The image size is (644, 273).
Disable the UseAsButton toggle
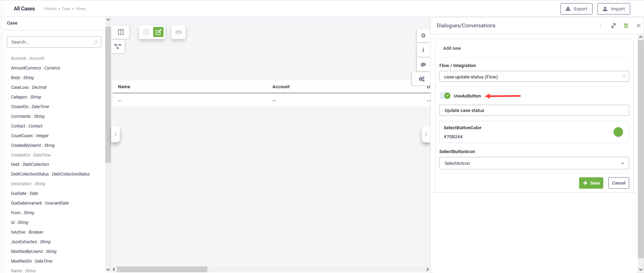pyautogui.click(x=446, y=96)
